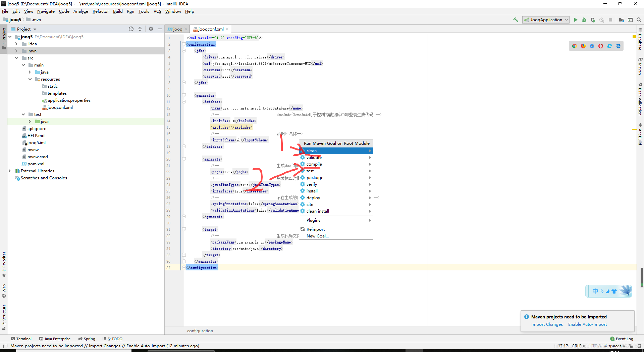
Task: Open the Bean Validation tool window
Action: (640, 99)
